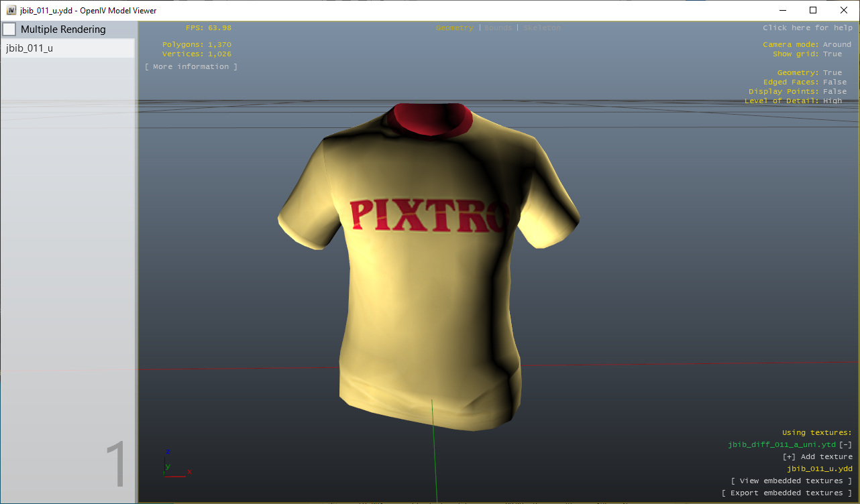Remove jbib_diff_011_a_uni.ytd using [-]
The height and width of the screenshot is (504, 860).
[847, 444]
